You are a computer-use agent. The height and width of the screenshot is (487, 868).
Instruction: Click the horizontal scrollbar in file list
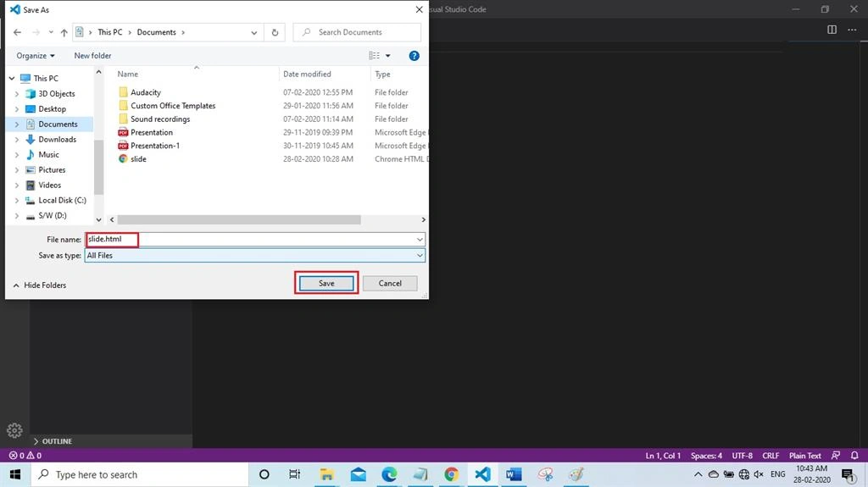(x=239, y=219)
